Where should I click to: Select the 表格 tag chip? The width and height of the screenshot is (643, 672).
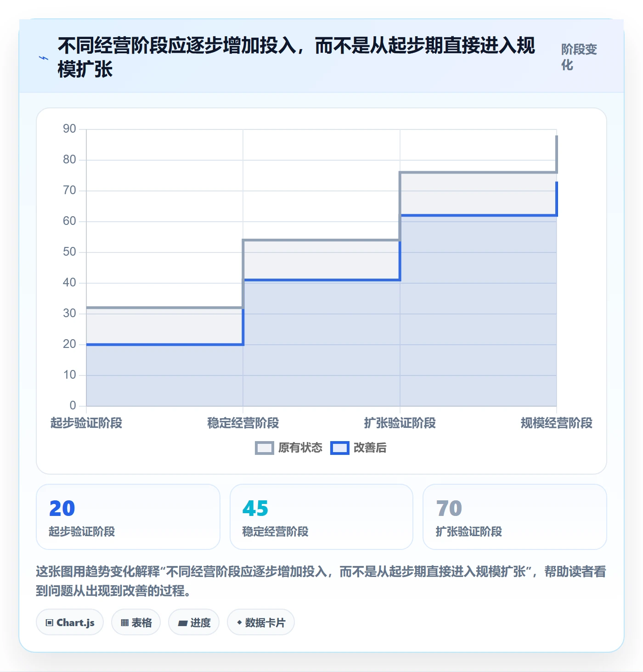pyautogui.click(x=136, y=622)
